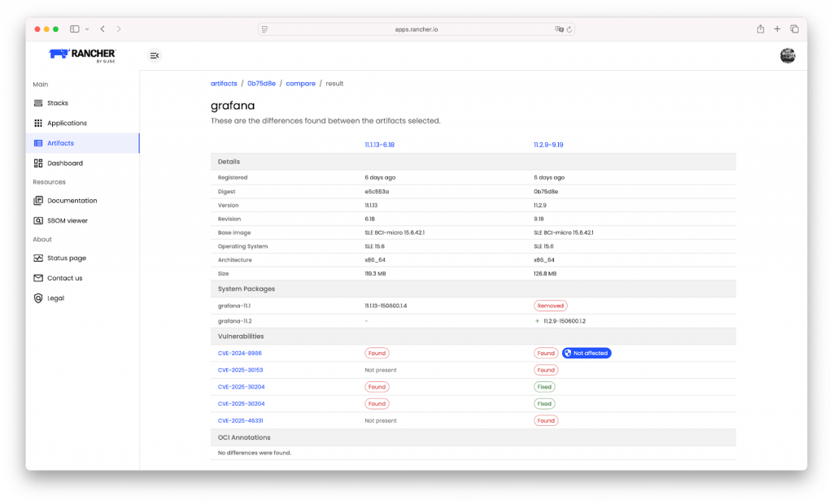Collapse the sidebar navigation menu
Image resolution: width=833 pixels, height=504 pixels.
coord(155,55)
